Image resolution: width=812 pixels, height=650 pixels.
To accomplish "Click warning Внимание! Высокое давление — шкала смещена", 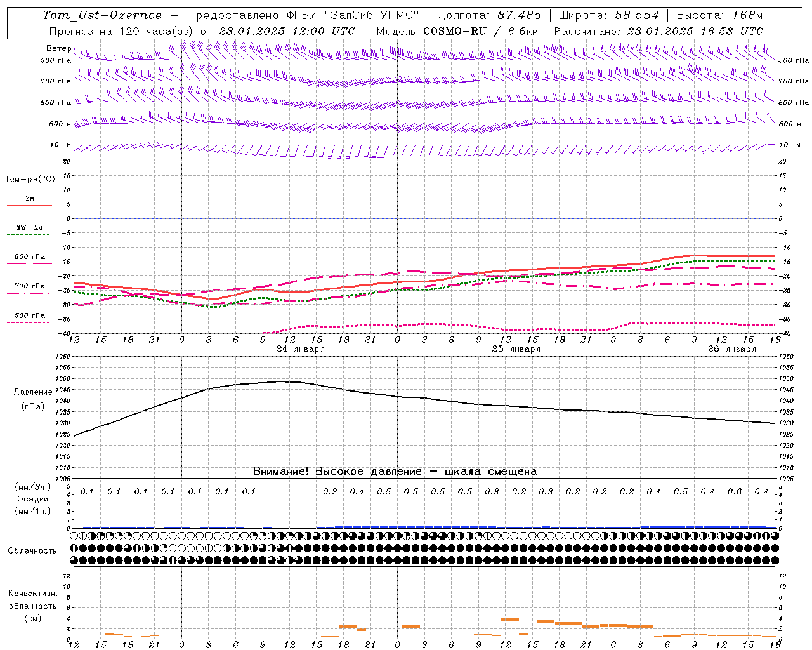I will [x=395, y=472].
